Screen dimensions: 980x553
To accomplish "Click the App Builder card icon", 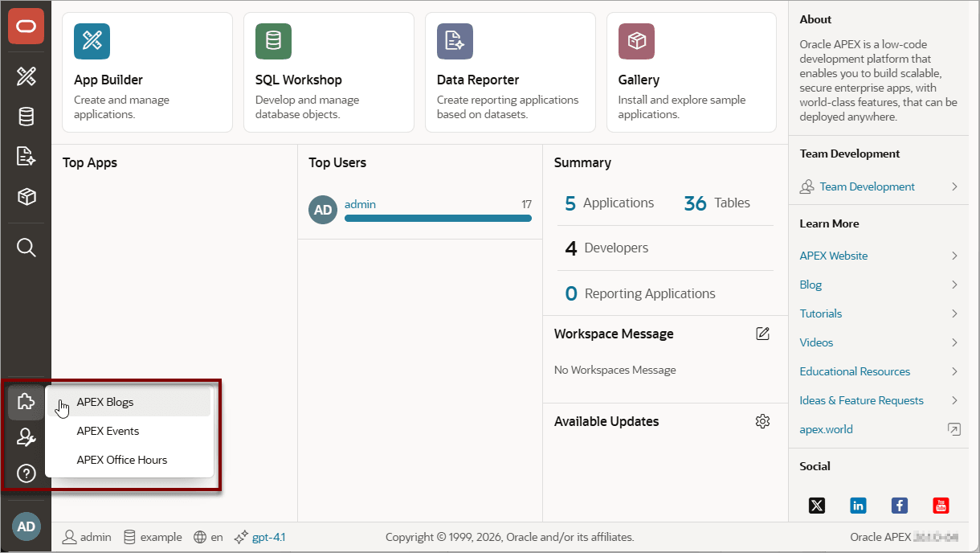I will tap(92, 41).
